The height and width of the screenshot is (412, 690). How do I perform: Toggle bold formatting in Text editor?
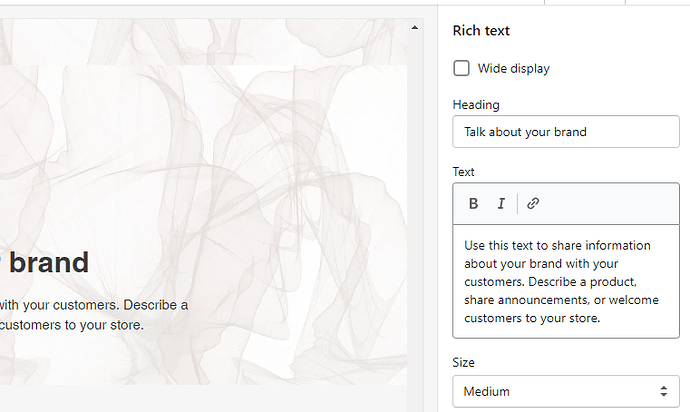pos(473,203)
